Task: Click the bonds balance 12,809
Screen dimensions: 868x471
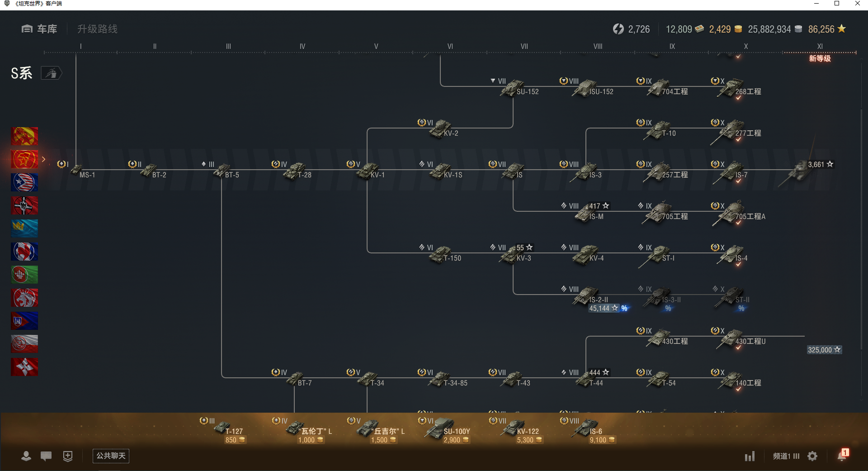Action: (684, 29)
